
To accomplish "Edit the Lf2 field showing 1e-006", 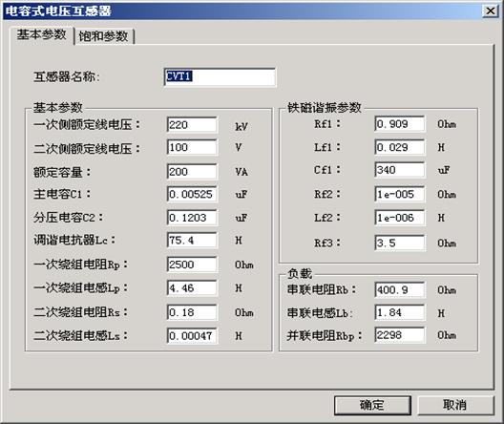I will [x=400, y=218].
